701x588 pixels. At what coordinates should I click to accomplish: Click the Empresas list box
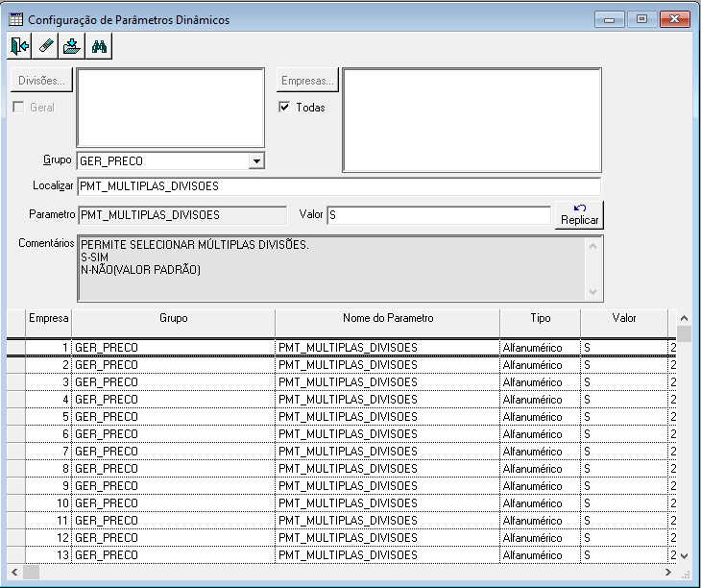pos(472,120)
